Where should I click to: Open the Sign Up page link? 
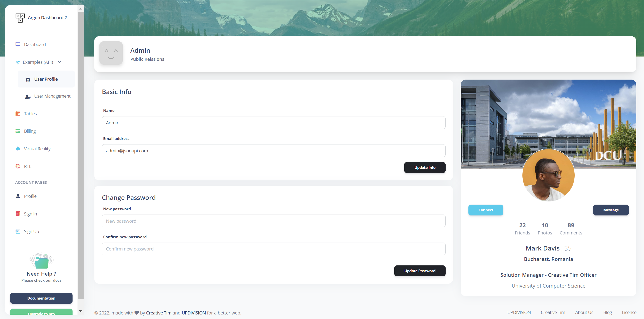tap(31, 231)
